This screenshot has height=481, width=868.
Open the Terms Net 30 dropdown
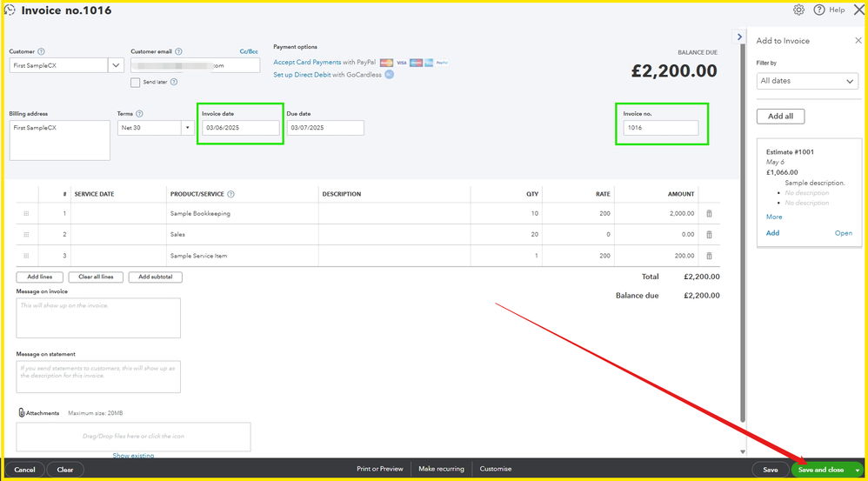pyautogui.click(x=187, y=128)
